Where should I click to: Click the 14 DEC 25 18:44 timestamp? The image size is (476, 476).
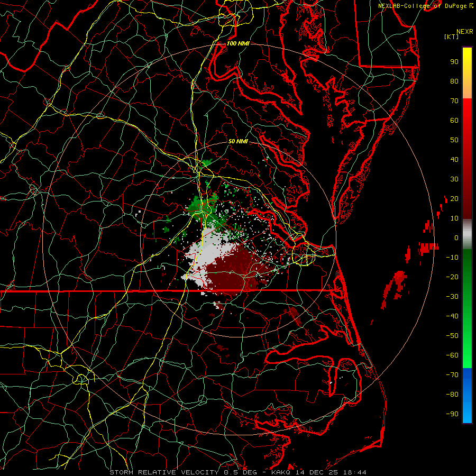point(331,472)
